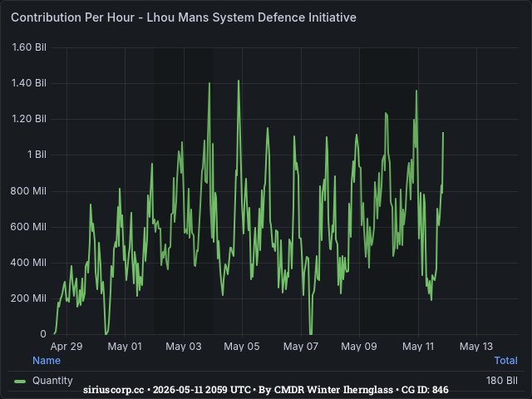532x399 pixels.
Task: Click the 800 Mil y-axis label
Action: tap(28, 191)
